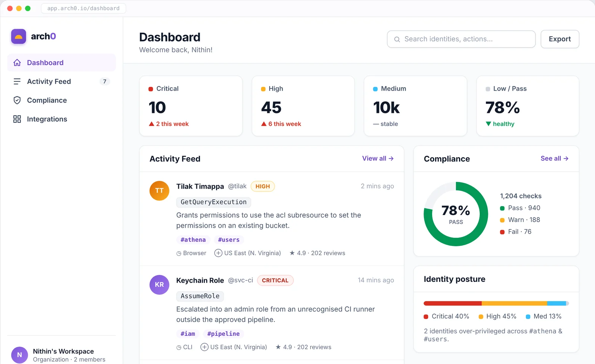Click the red triangle on Critical card

point(152,124)
